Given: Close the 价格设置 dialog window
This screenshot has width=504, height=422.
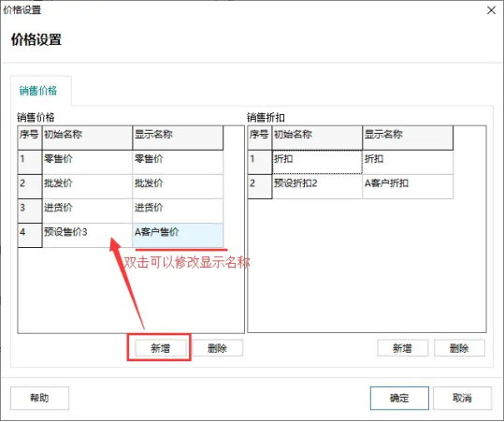Looking at the screenshot, I should coord(491,10).
